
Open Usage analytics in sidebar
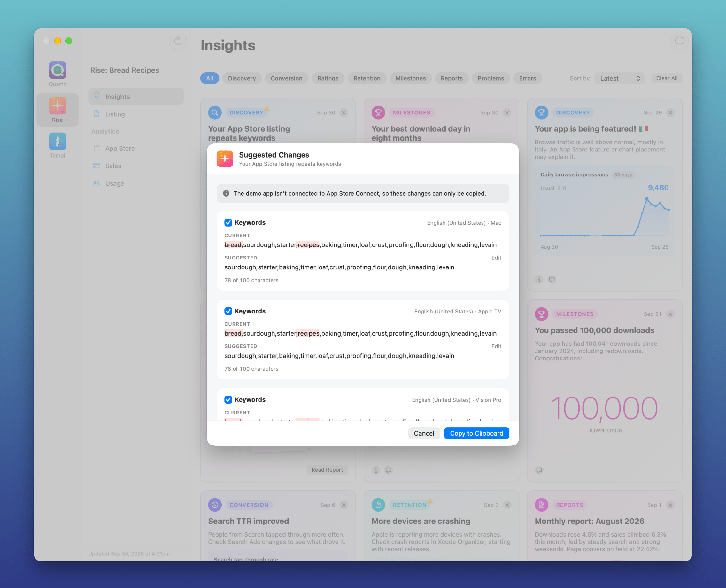coord(136,183)
